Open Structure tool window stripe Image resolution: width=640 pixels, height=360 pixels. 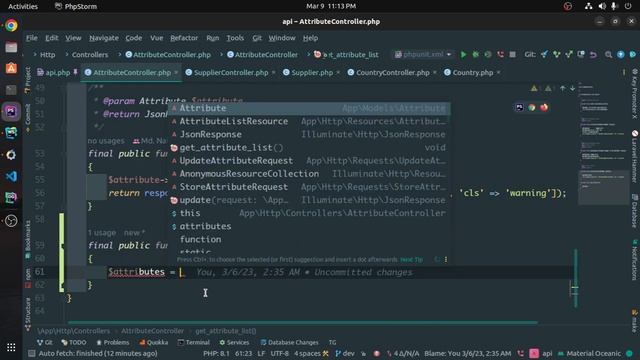[x=28, y=314]
